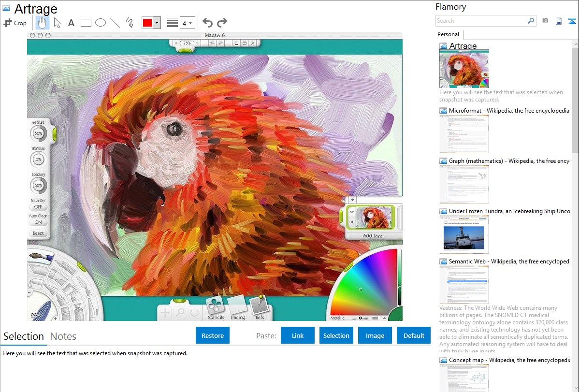
Task: Pick the ellipse shape tool
Action: tap(101, 23)
